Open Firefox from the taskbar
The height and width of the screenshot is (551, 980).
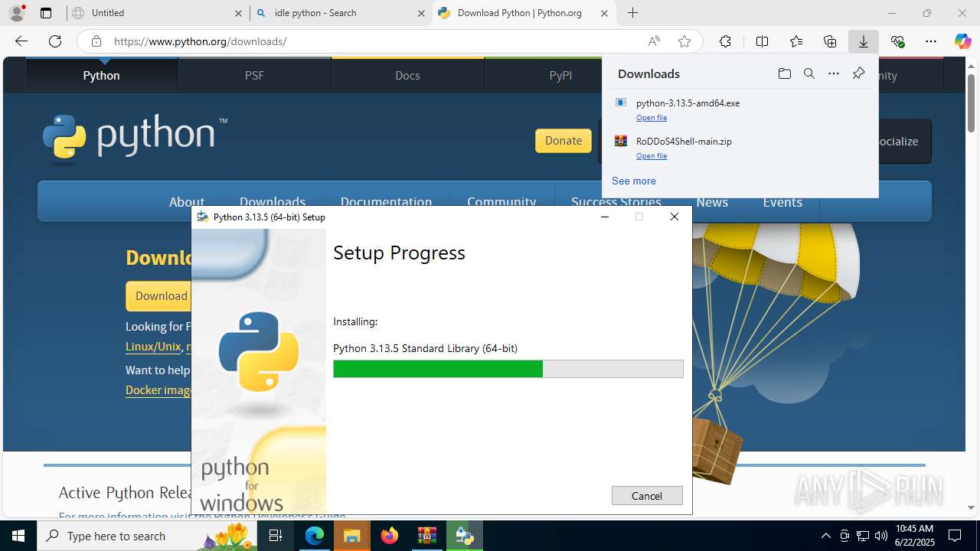pos(390,536)
